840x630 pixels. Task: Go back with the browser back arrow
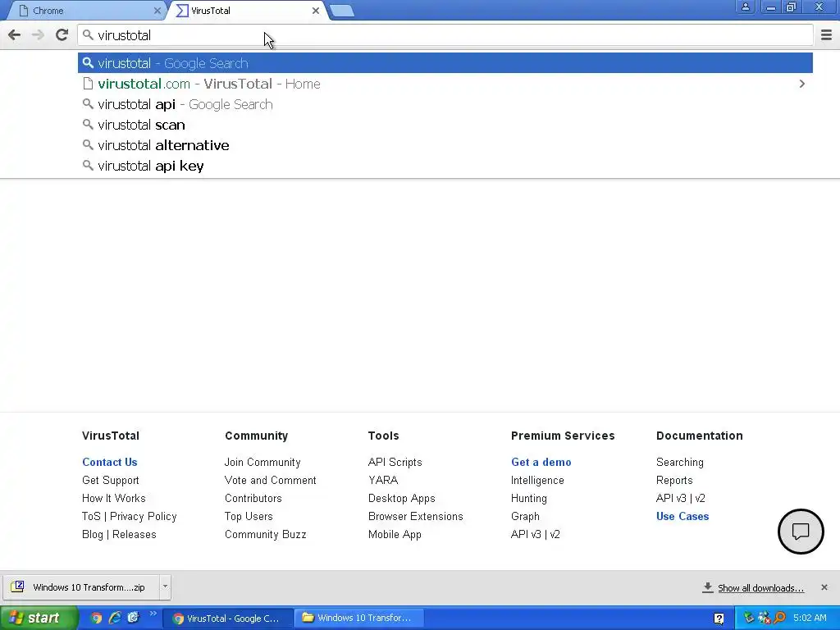(x=15, y=35)
